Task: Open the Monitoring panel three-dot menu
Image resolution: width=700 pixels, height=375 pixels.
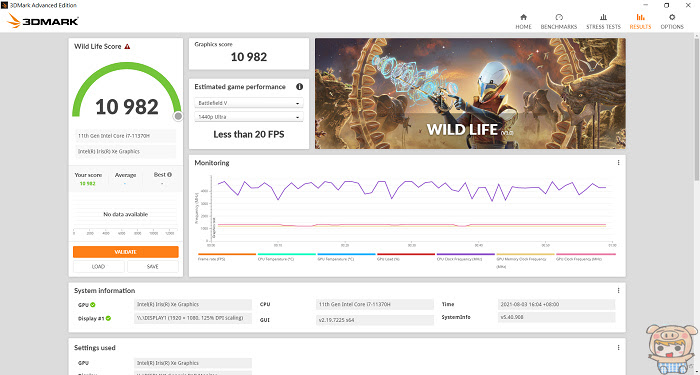Action: point(618,162)
